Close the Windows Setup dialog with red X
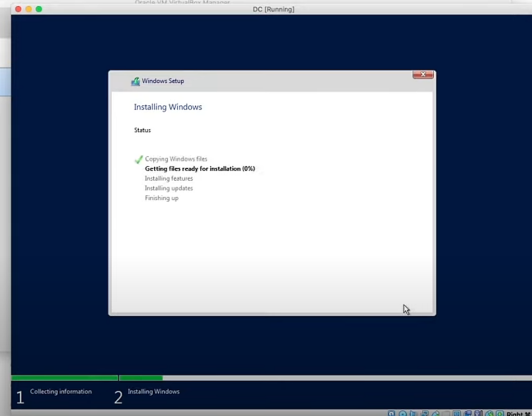Viewport: 532px width, 416px height. 423,75
